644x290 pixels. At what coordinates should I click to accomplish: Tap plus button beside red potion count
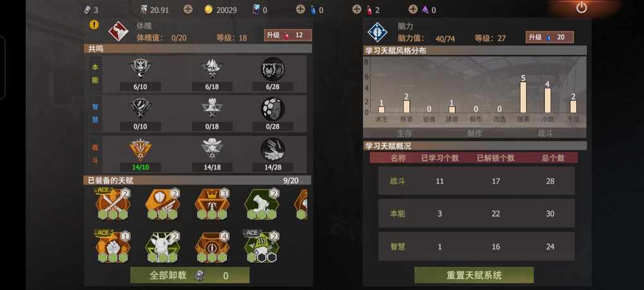click(x=357, y=9)
